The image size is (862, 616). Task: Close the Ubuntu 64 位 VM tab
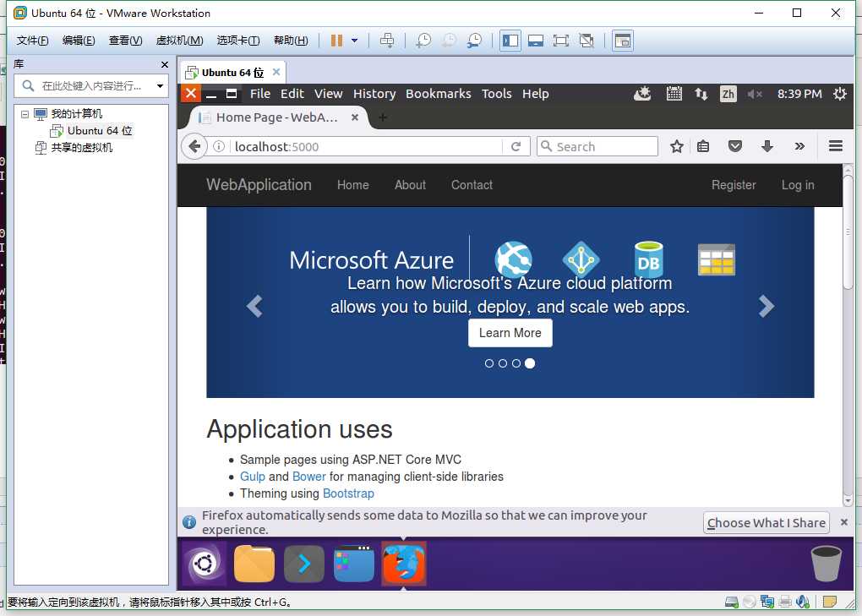(276, 72)
